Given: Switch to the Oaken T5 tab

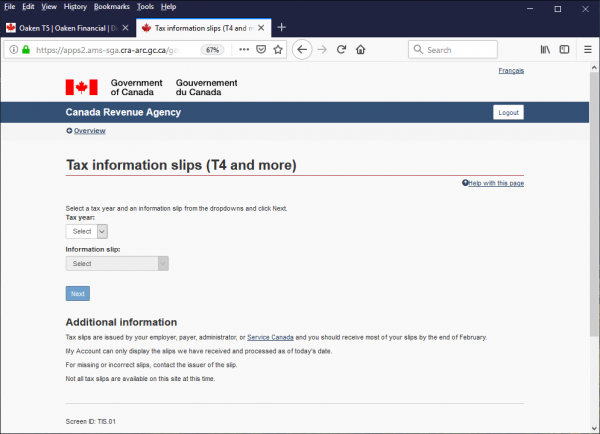Looking at the screenshot, I should (x=66, y=27).
